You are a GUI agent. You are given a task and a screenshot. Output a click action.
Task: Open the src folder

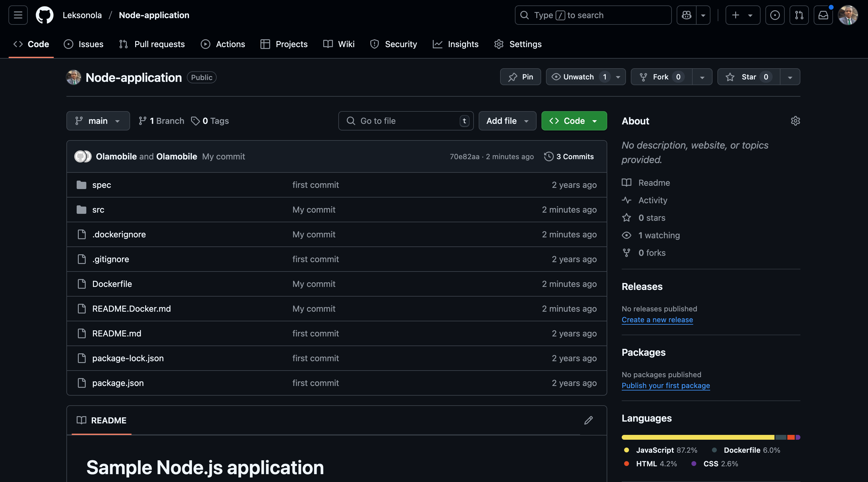(98, 210)
